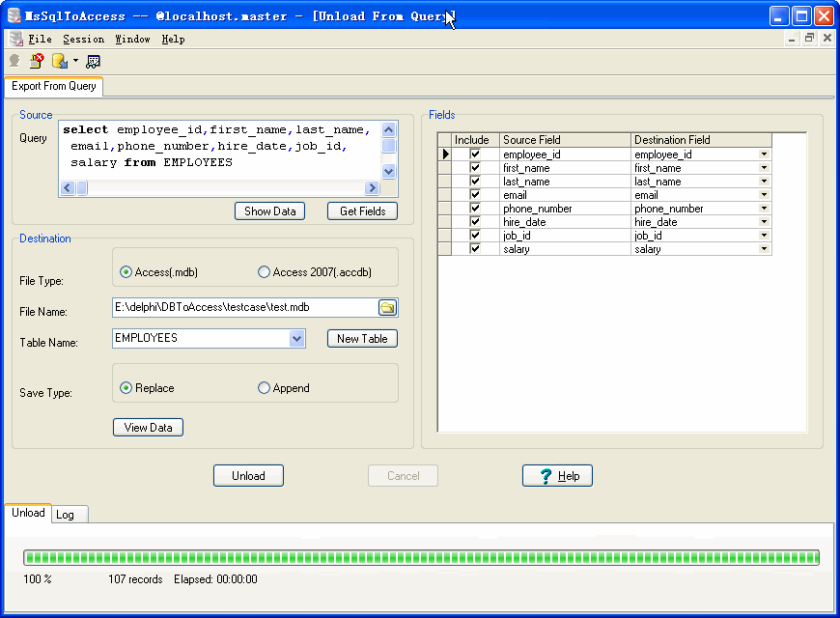Open first_name destination field dropdown
This screenshot has width=840, height=618.
coord(764,168)
